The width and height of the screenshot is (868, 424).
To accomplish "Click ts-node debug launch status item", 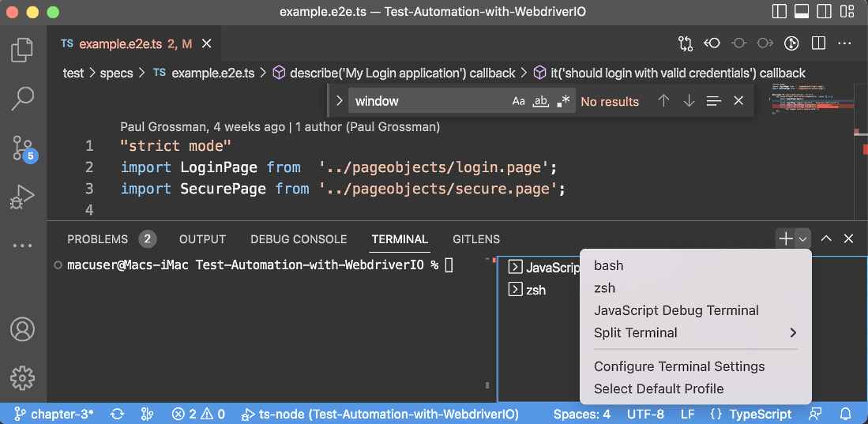I will pos(381,414).
